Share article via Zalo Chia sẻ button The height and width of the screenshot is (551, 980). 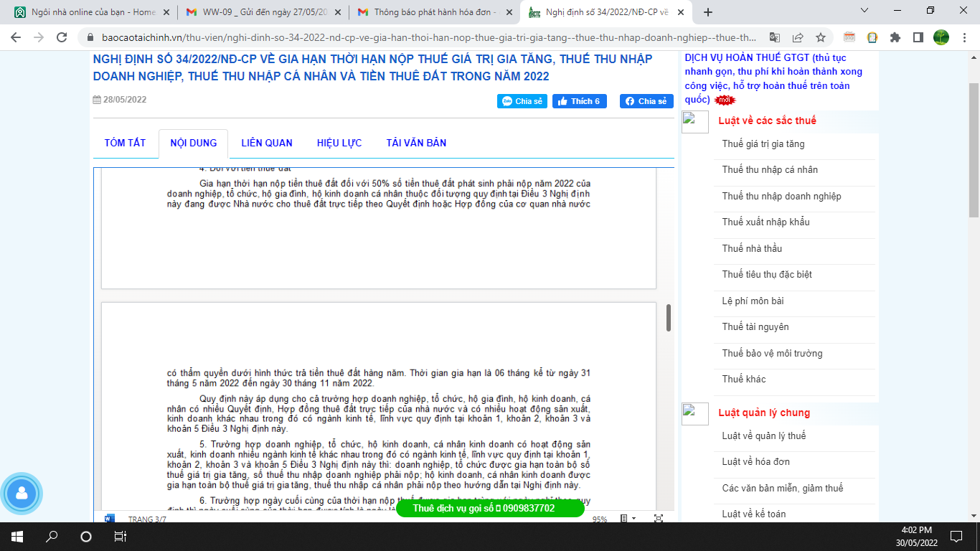tap(522, 101)
